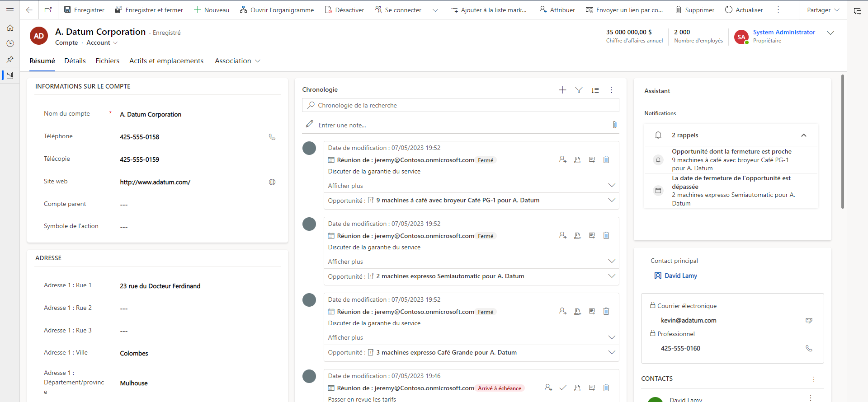
Task: Open record in a new window icon
Action: click(x=48, y=10)
